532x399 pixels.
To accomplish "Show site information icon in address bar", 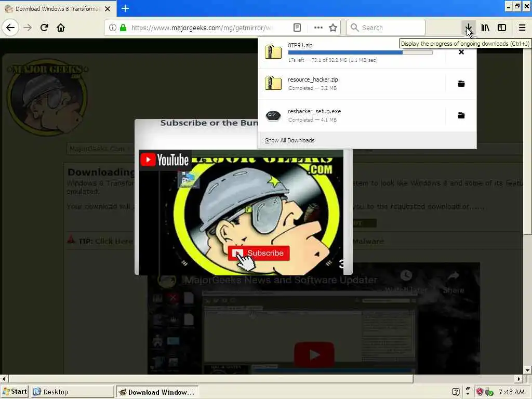I will tap(112, 28).
